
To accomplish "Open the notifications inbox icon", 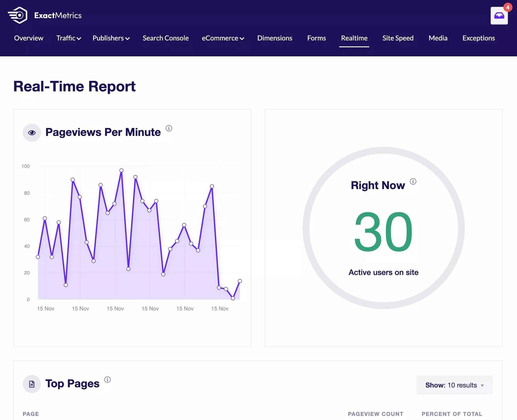I will (x=499, y=16).
